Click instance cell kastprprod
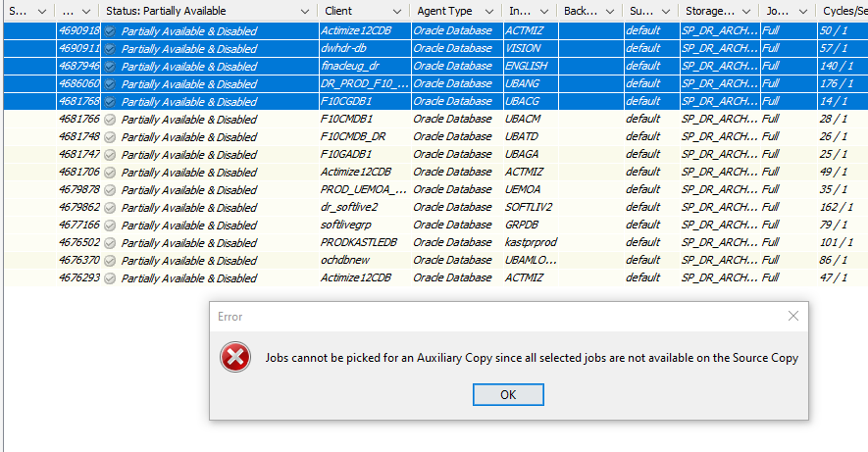Image resolution: width=868 pixels, height=452 pixels. (531, 243)
